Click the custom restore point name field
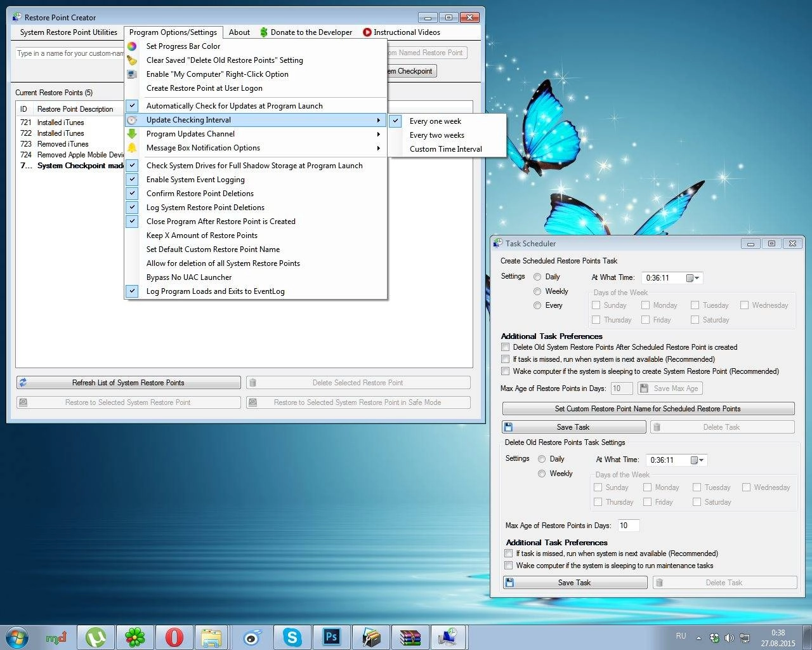The image size is (812, 650). click(x=70, y=53)
